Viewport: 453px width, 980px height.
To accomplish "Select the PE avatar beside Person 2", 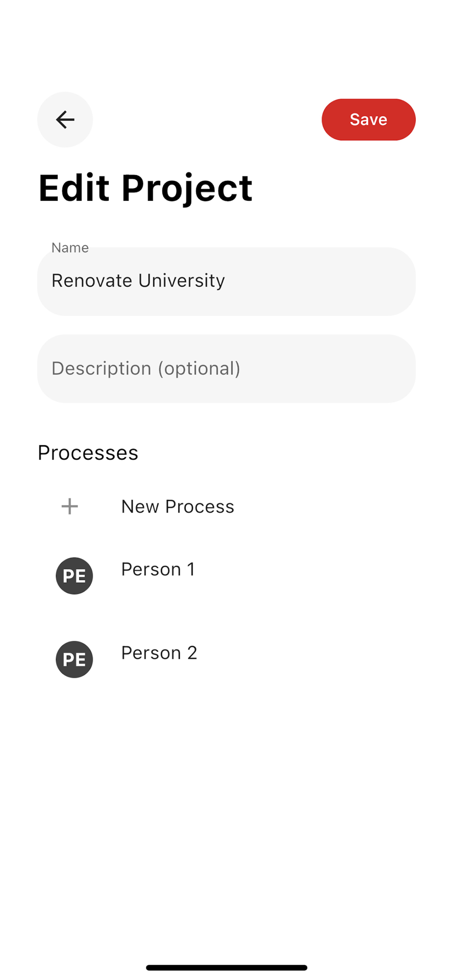I will (x=75, y=660).
